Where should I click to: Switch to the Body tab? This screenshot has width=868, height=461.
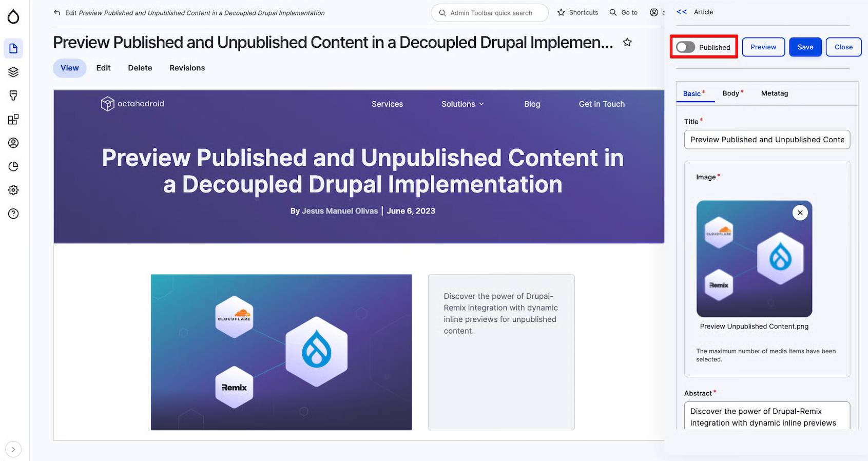[x=732, y=93]
